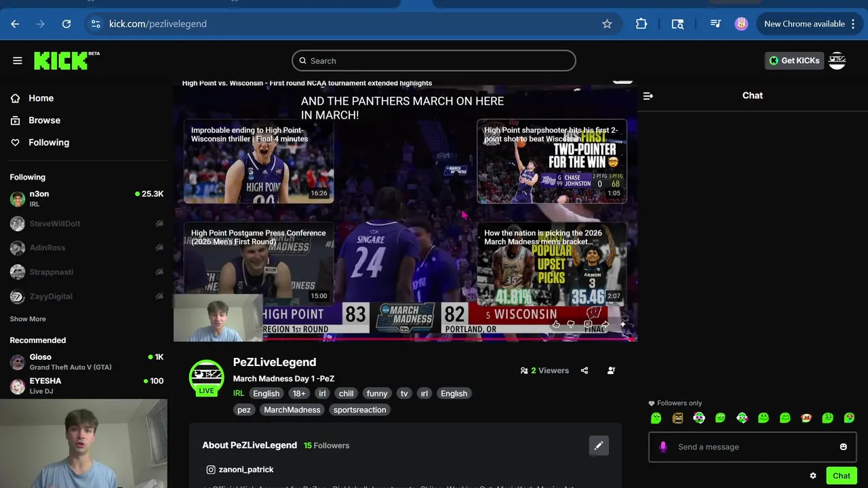Open EYESHA's recommended channel
The image size is (868, 488).
click(87, 386)
